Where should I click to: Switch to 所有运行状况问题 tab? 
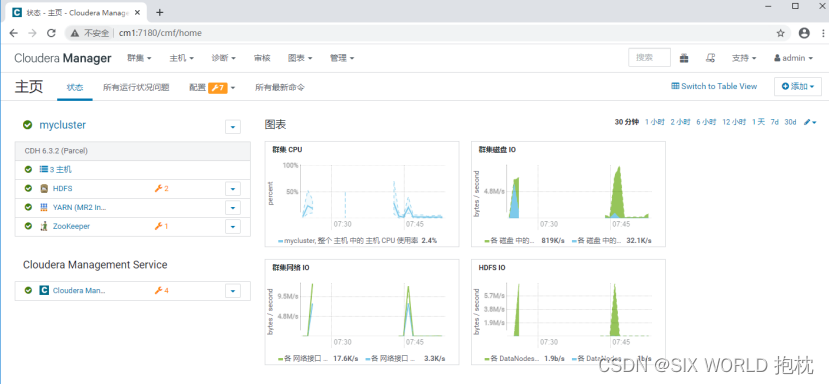(136, 88)
